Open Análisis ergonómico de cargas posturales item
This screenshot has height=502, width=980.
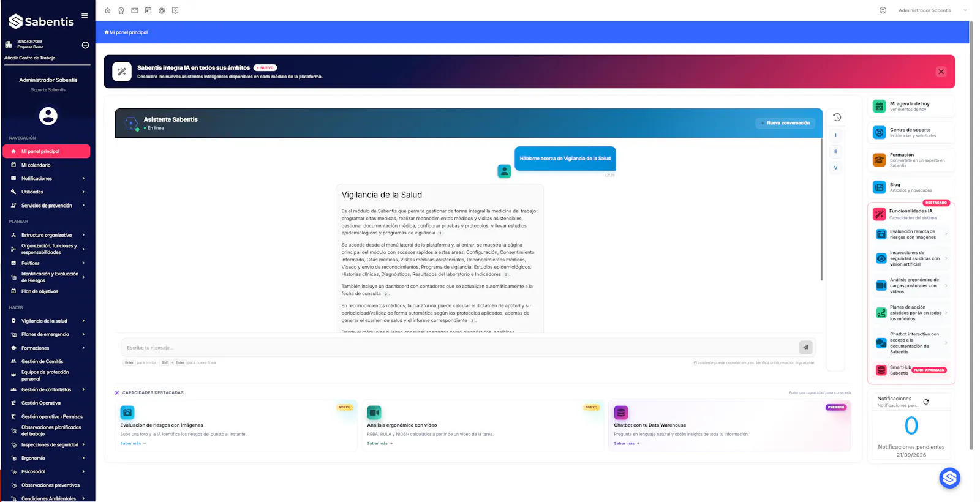point(911,285)
